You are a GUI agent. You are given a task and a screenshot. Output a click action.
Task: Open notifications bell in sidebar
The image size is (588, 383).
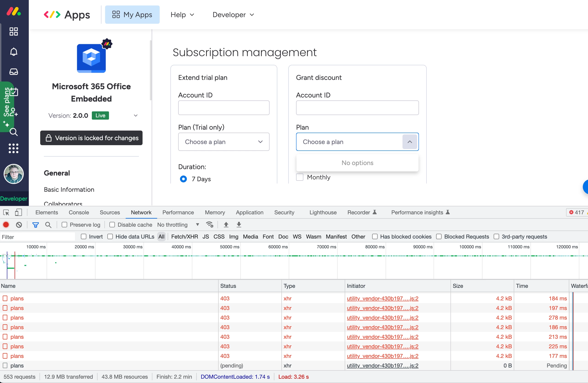[13, 51]
